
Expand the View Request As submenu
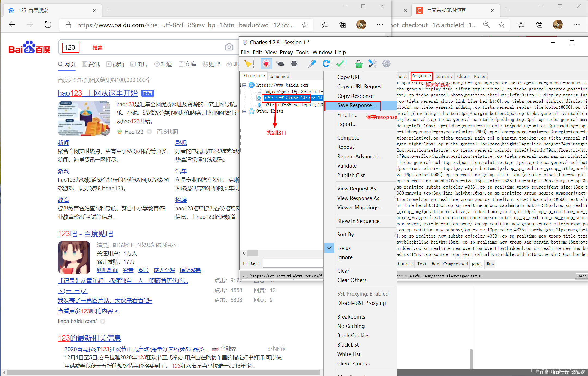click(361, 189)
